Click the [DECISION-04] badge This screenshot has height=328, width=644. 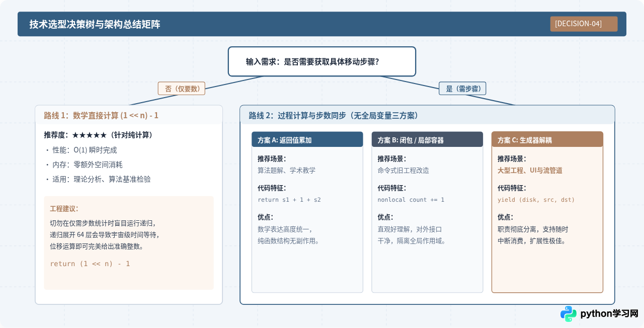pyautogui.click(x=584, y=24)
